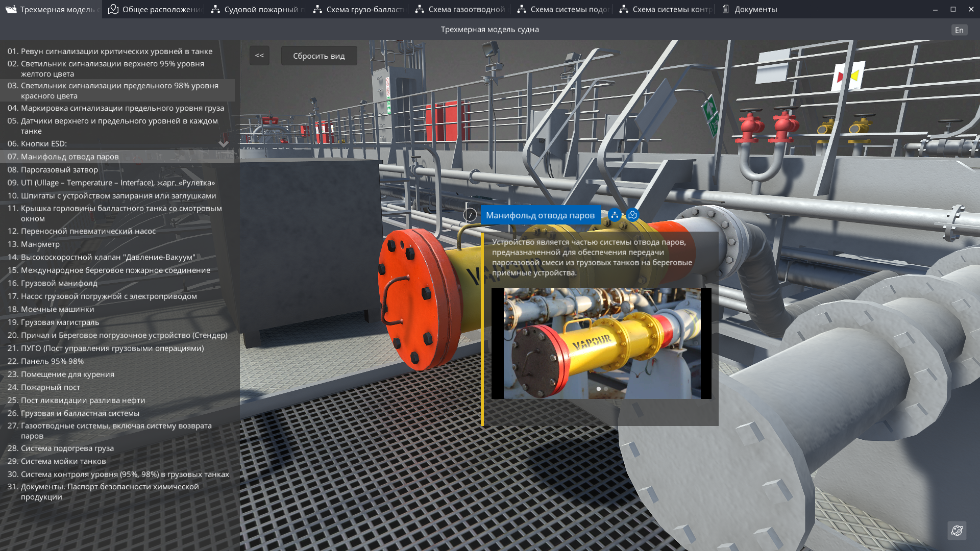
Task: Open the Схема грузо-балластной tab
Action: click(x=357, y=9)
